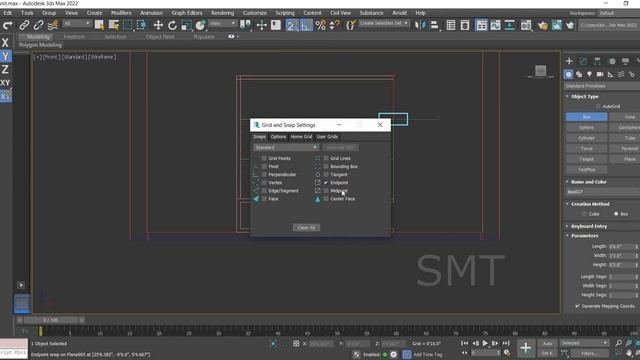The image size is (640, 360).
Task: Activate the Select and Move tool
Action: [x=158, y=25]
